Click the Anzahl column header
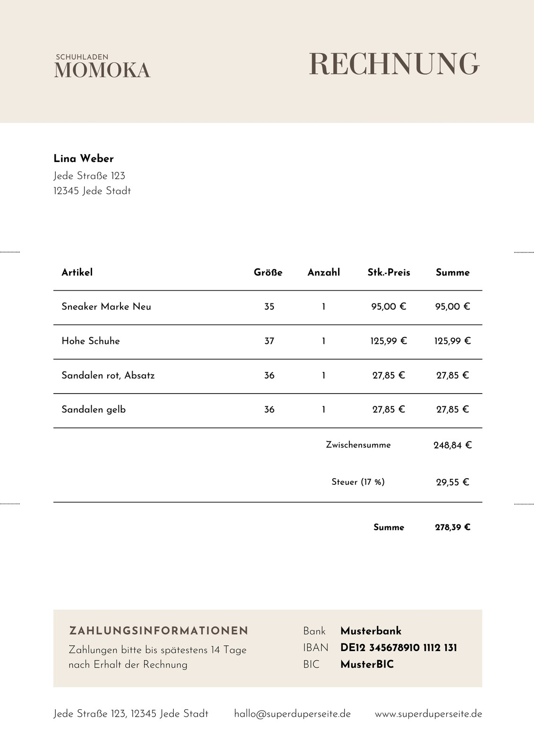Viewport: 534px width, 756px height. coord(323,272)
